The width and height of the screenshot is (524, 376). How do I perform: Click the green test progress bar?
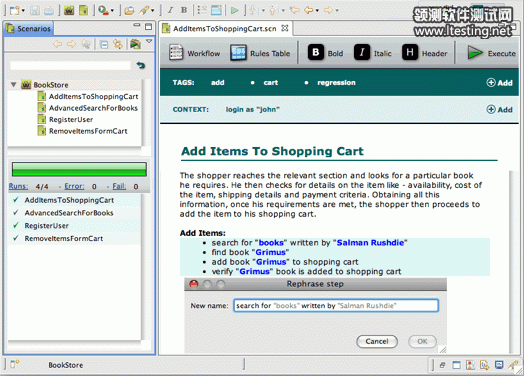pyautogui.click(x=79, y=169)
